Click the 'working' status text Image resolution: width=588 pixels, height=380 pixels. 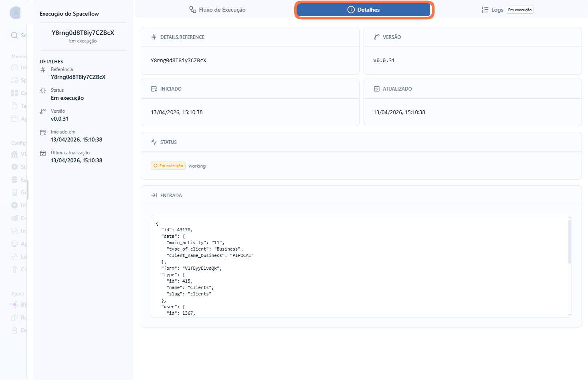tap(197, 166)
